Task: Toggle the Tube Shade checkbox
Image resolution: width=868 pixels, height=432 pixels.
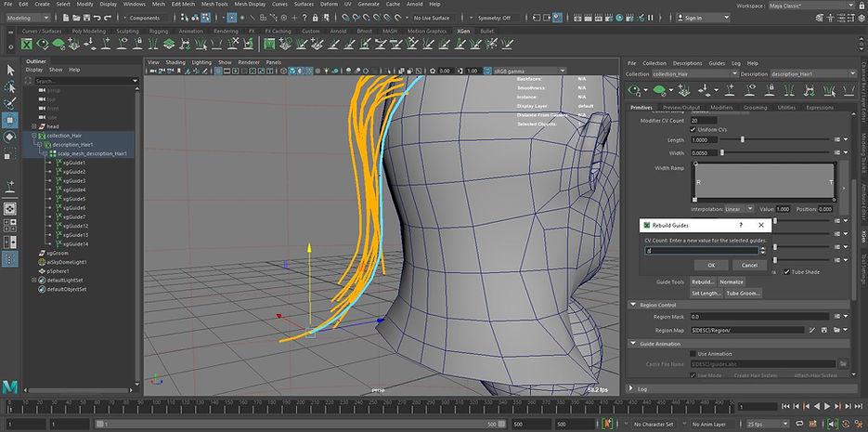Action: [x=787, y=272]
